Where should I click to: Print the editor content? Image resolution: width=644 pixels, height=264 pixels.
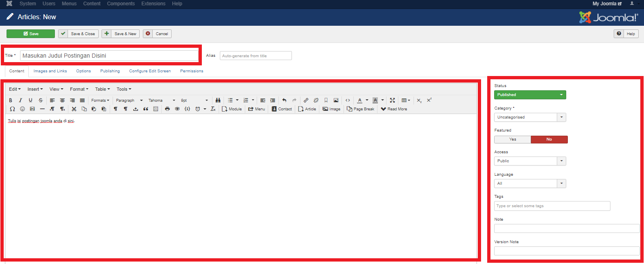click(167, 109)
